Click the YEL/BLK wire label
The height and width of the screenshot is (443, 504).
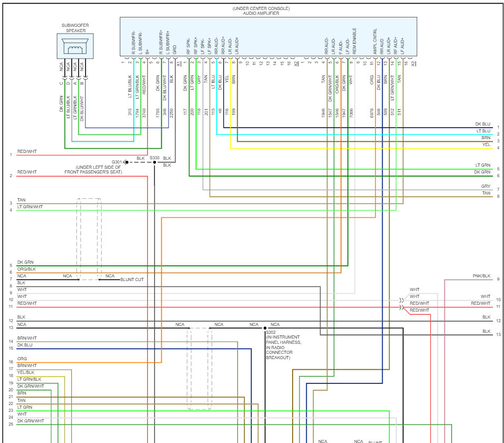[x=26, y=372]
